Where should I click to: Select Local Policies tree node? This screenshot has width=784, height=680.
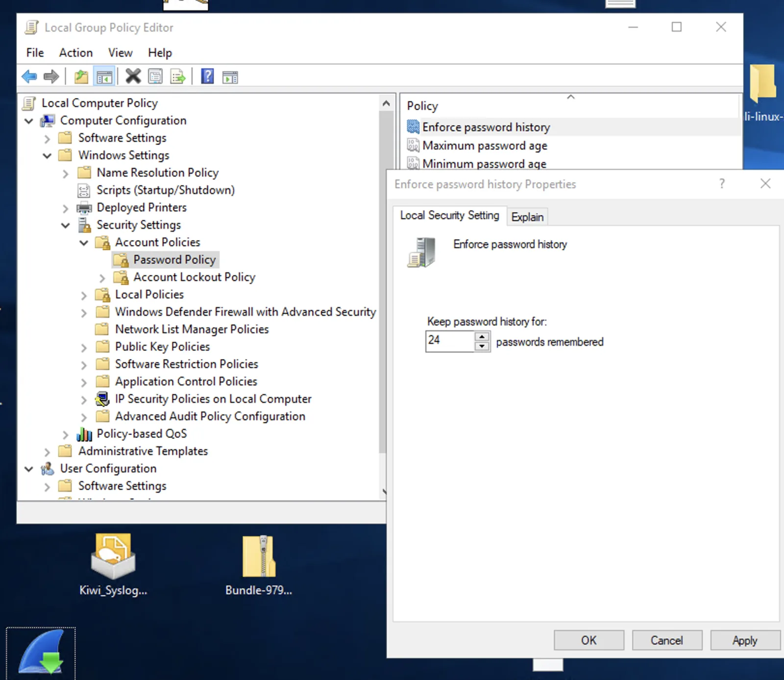(149, 295)
